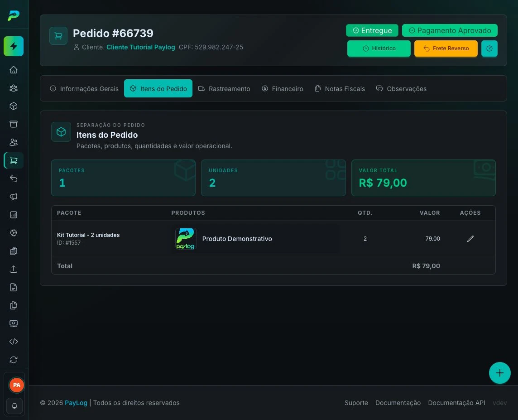Open the PayLog link in the footer

(76, 403)
